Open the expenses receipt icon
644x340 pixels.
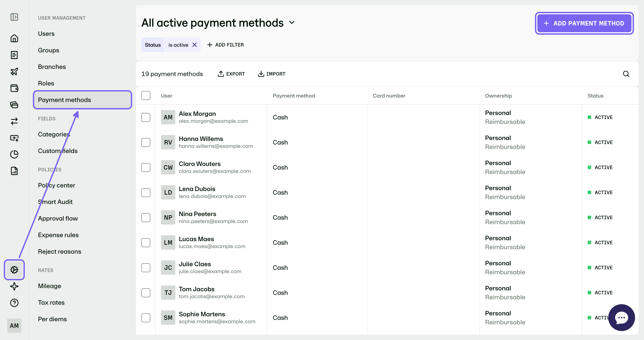pyautogui.click(x=14, y=55)
